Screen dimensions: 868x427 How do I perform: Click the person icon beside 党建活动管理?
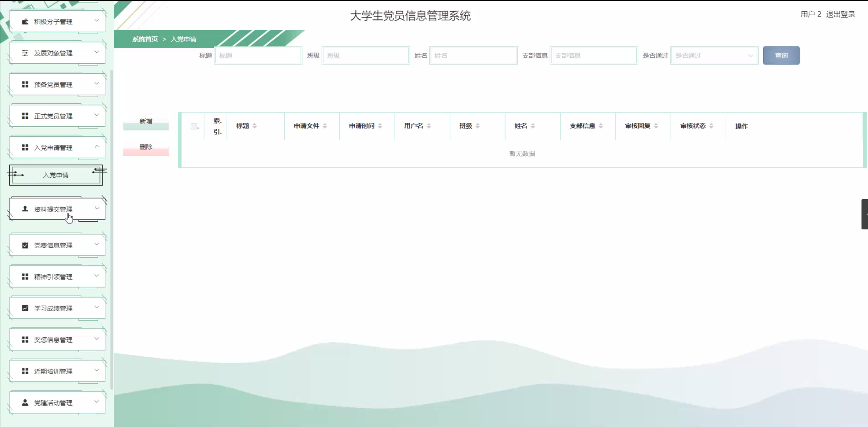pos(25,403)
